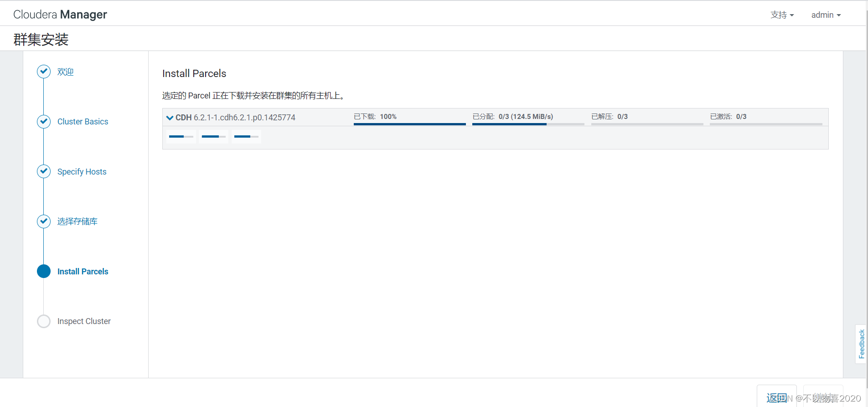Click the 已激活 0/3 progress bar
This screenshot has height=407, width=868.
[766, 124]
